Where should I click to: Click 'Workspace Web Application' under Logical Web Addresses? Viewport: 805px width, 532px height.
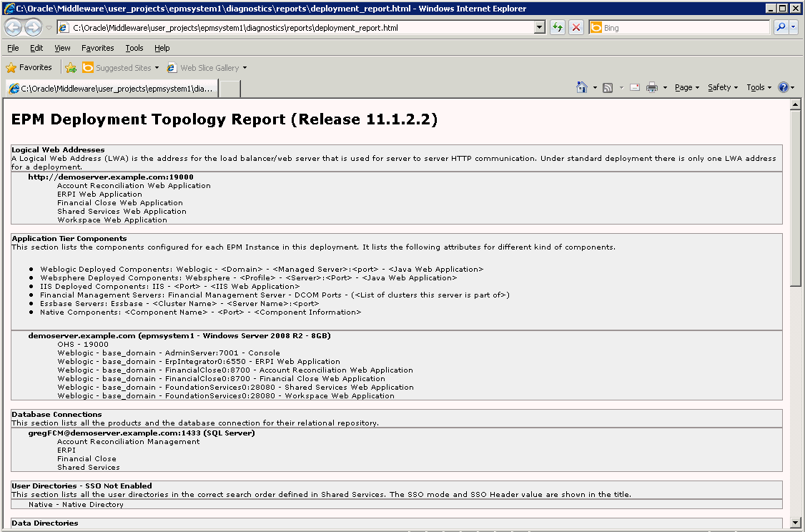click(x=112, y=220)
